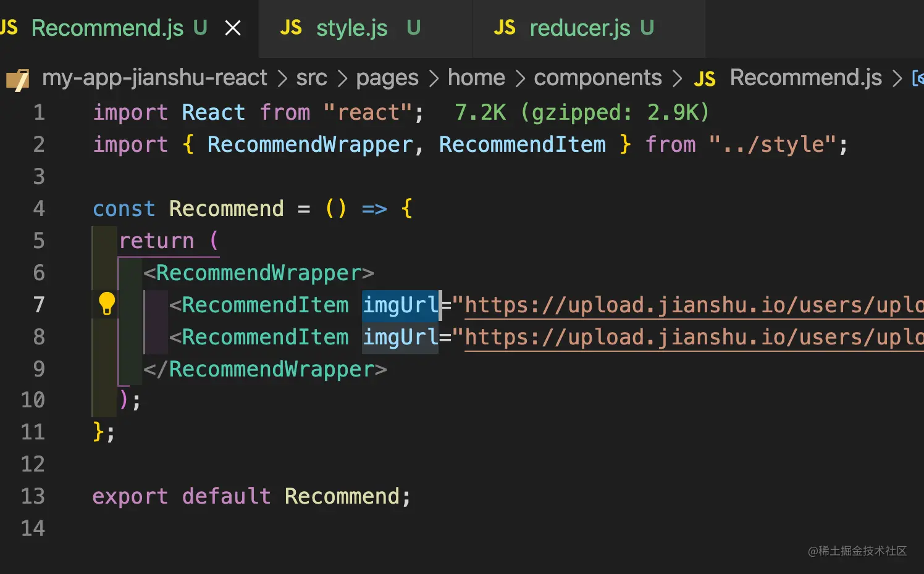Image resolution: width=924 pixels, height=574 pixels.
Task: Click the symbol icon at breadcrumb end
Action: point(918,78)
